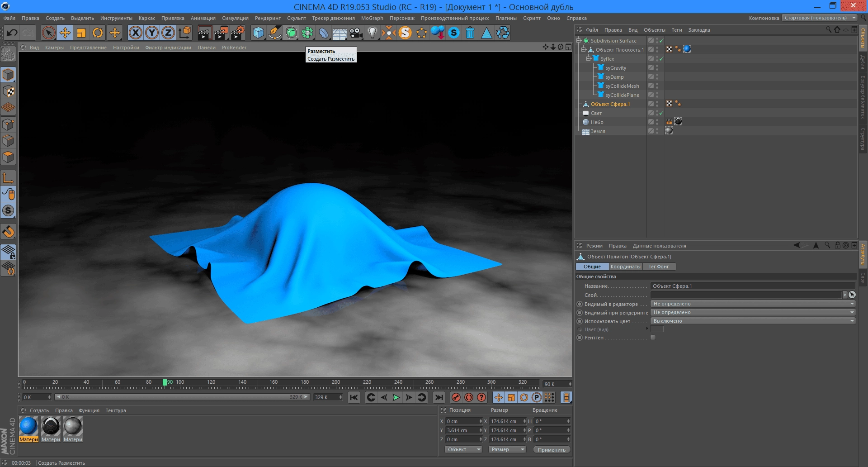Switch the coordinate system cube icon

click(x=185, y=33)
